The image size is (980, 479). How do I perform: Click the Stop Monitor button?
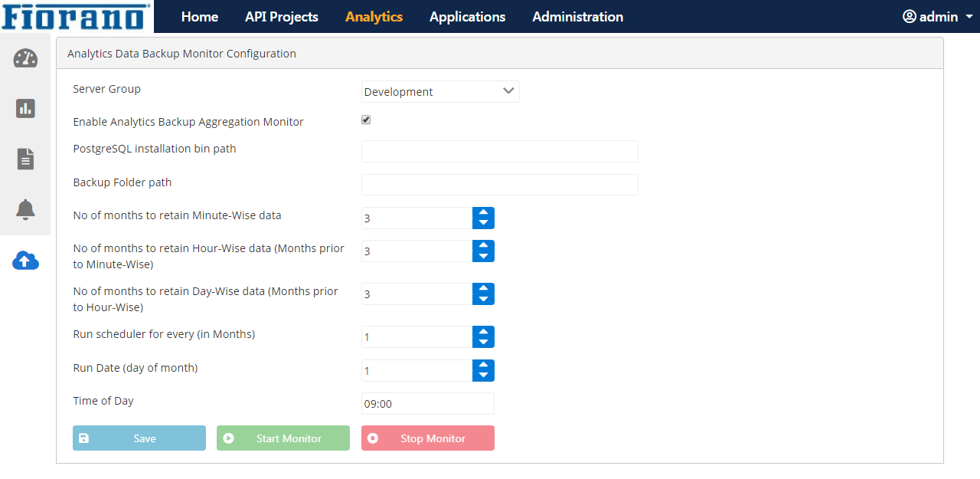click(428, 438)
